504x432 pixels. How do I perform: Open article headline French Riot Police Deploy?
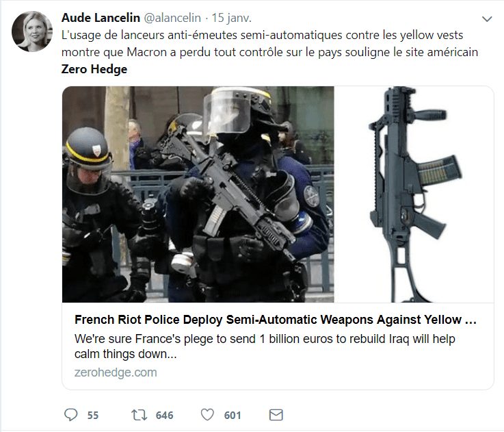pos(276,320)
